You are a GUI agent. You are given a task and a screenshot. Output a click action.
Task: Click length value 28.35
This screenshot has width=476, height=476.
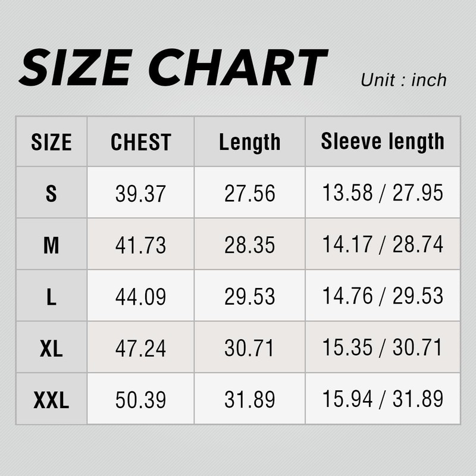[x=250, y=245]
